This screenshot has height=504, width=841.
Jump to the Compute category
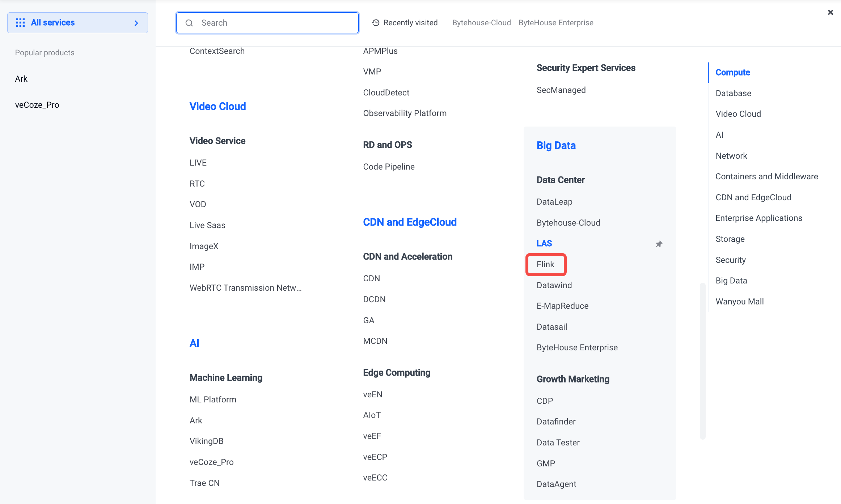click(733, 72)
